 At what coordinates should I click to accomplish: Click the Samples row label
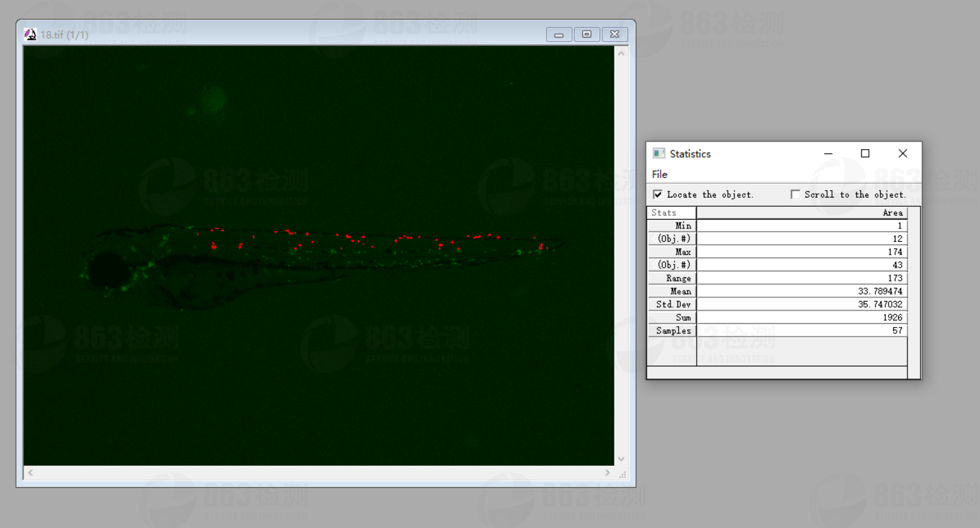point(672,331)
